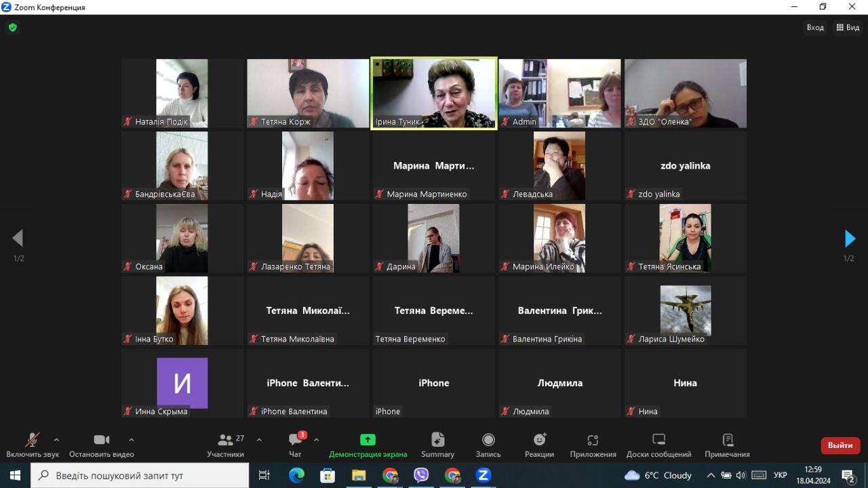
Task: Select Тетяна Миколаївна tile
Action: coord(308,310)
